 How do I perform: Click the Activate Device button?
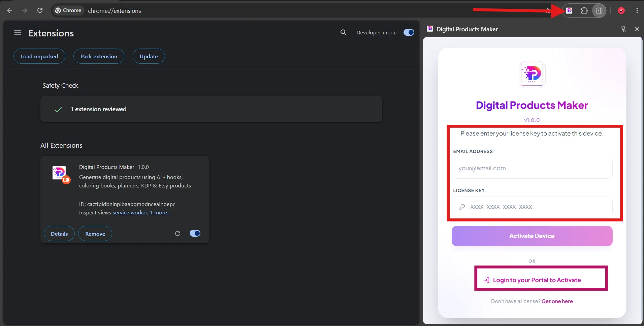pos(532,236)
